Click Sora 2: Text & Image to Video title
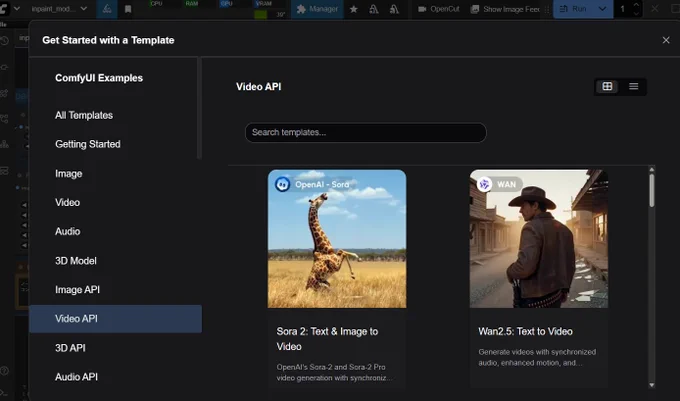Viewport: 680px width, 401px height. 327,339
